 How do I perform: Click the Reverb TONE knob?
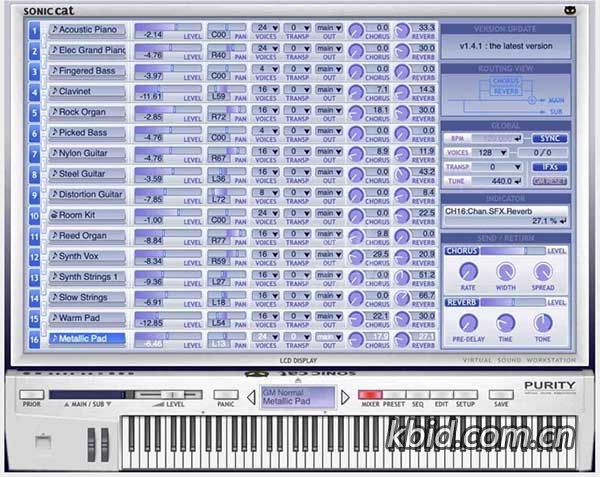543,323
